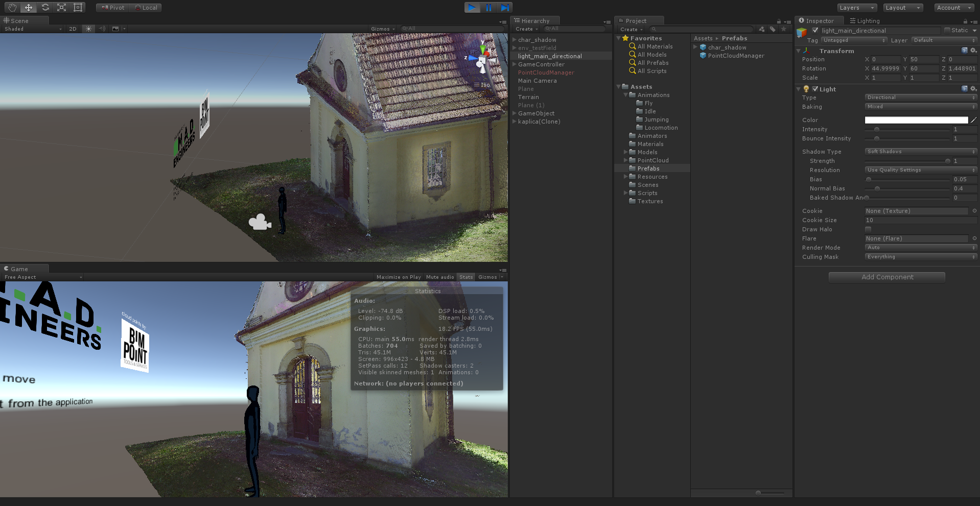Open the Layers dropdown
This screenshot has height=506, width=980.
coord(856,8)
